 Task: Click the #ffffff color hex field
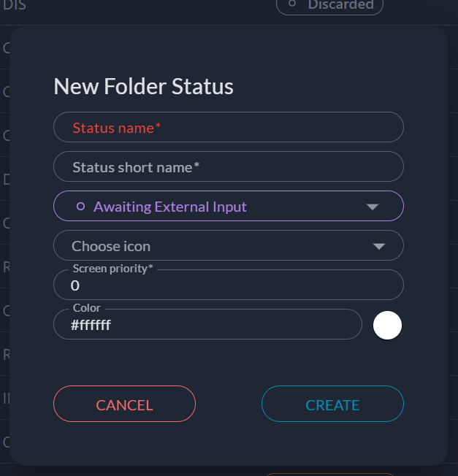coord(207,325)
